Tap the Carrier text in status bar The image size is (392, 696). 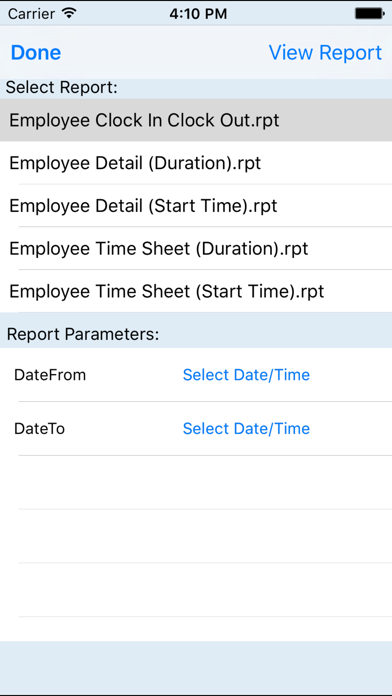33,13
